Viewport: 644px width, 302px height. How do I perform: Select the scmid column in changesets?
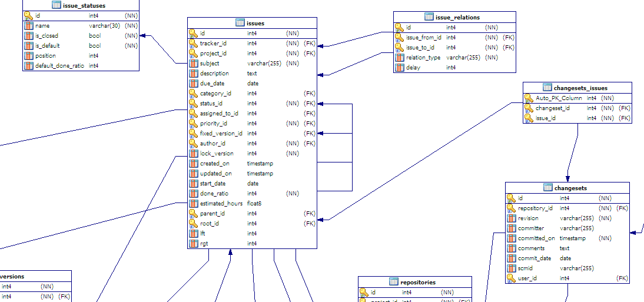click(x=525, y=268)
